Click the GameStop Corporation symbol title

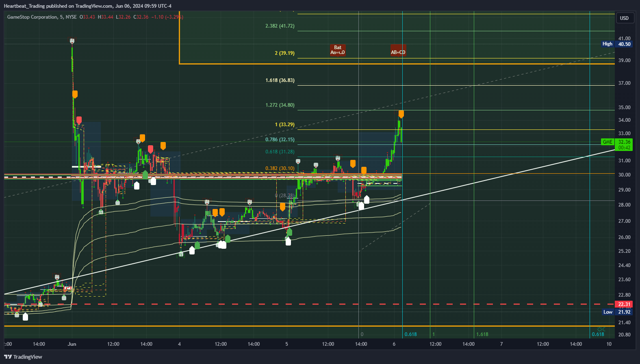32,17
